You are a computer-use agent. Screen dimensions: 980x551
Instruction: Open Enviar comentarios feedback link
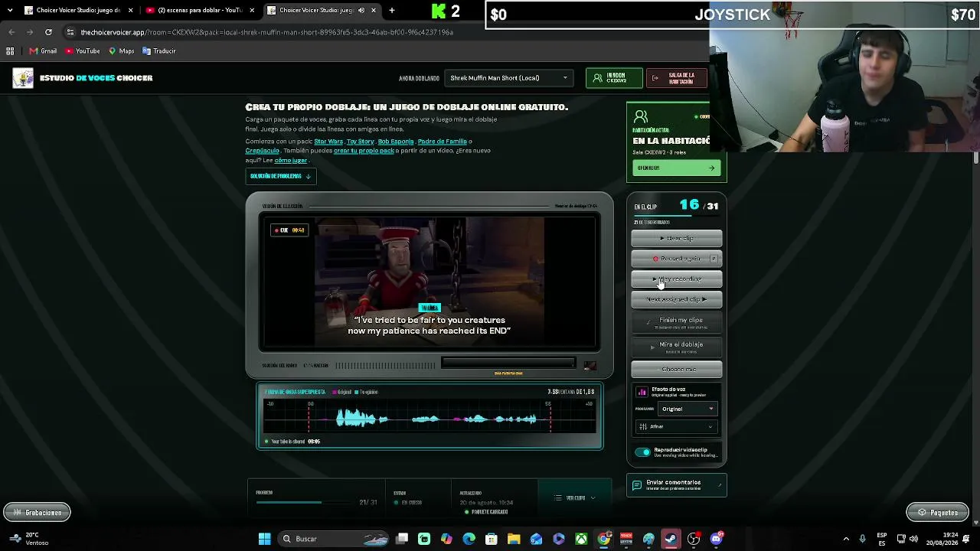coord(676,485)
